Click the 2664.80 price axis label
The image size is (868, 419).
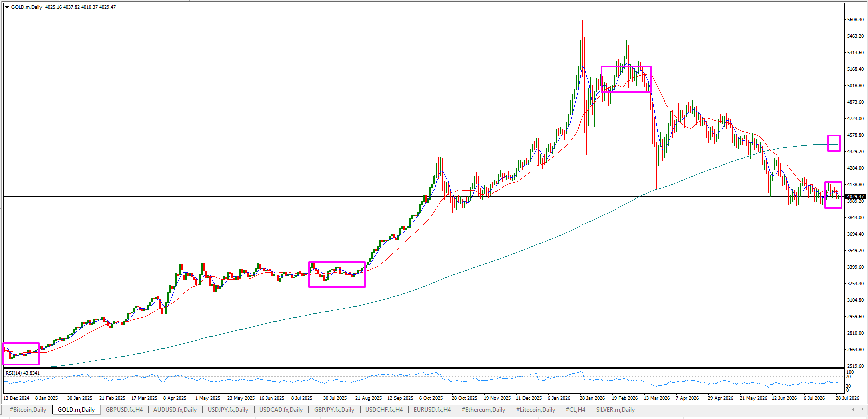(x=855, y=350)
